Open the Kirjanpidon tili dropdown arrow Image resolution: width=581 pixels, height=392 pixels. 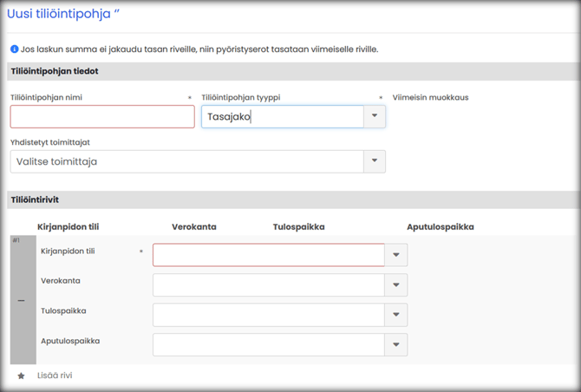click(396, 255)
